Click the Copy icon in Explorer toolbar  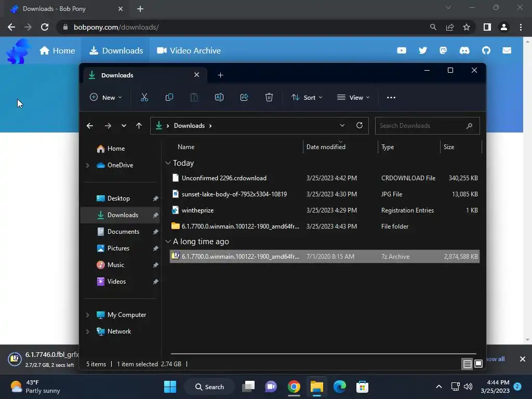coord(169,97)
